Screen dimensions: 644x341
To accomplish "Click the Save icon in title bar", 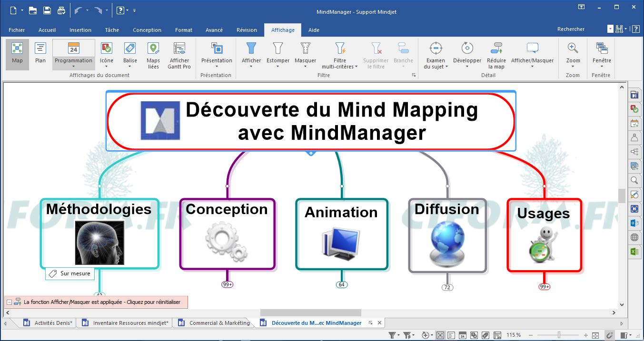I will tap(47, 10).
